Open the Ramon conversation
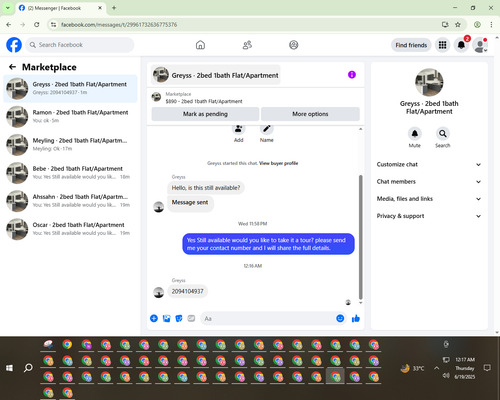The width and height of the screenshot is (500, 400). (70, 117)
